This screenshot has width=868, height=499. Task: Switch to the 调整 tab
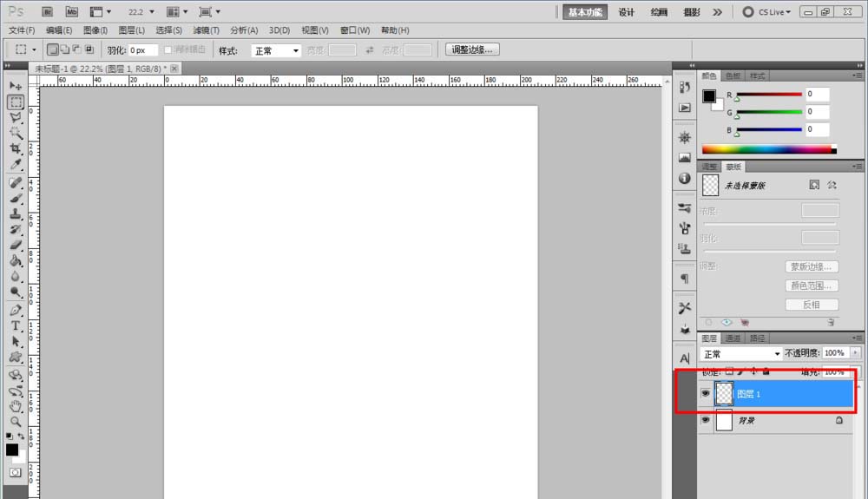click(x=709, y=167)
